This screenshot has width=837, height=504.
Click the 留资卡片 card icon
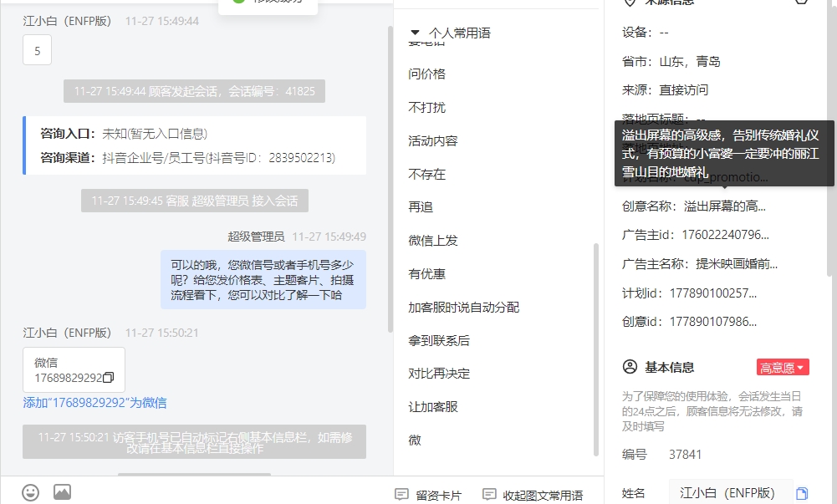[x=401, y=495]
